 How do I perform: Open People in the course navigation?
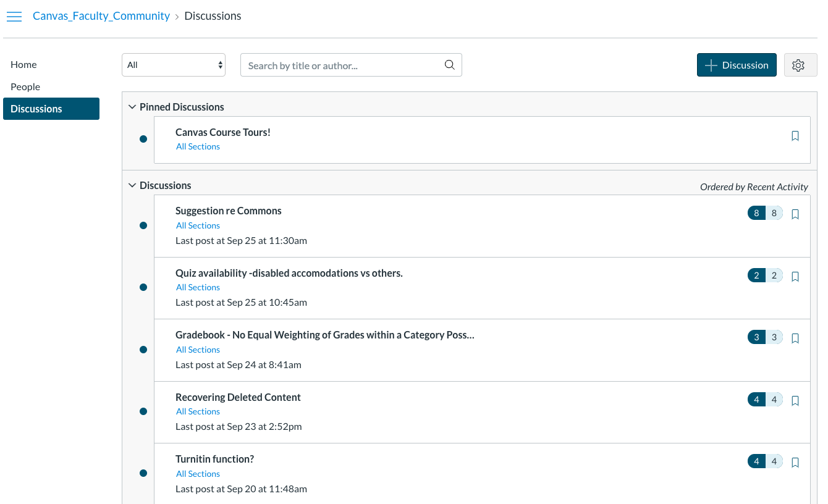tap(25, 86)
